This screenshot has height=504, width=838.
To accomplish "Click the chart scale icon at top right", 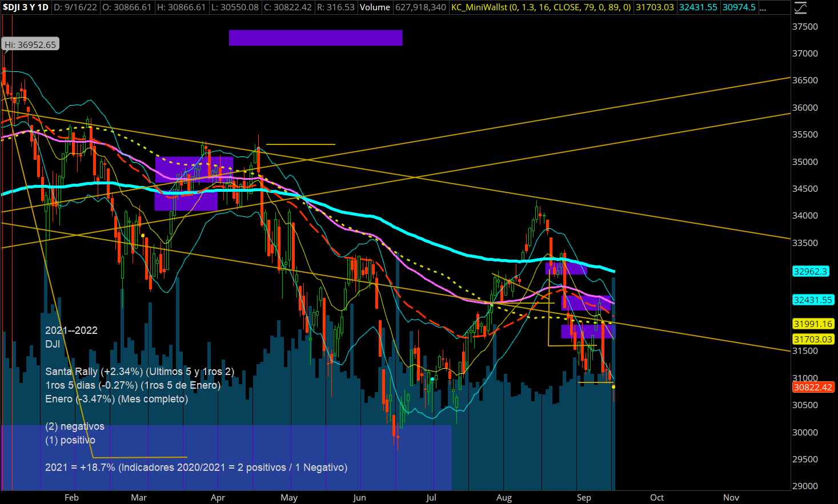I will pyautogui.click(x=801, y=7).
